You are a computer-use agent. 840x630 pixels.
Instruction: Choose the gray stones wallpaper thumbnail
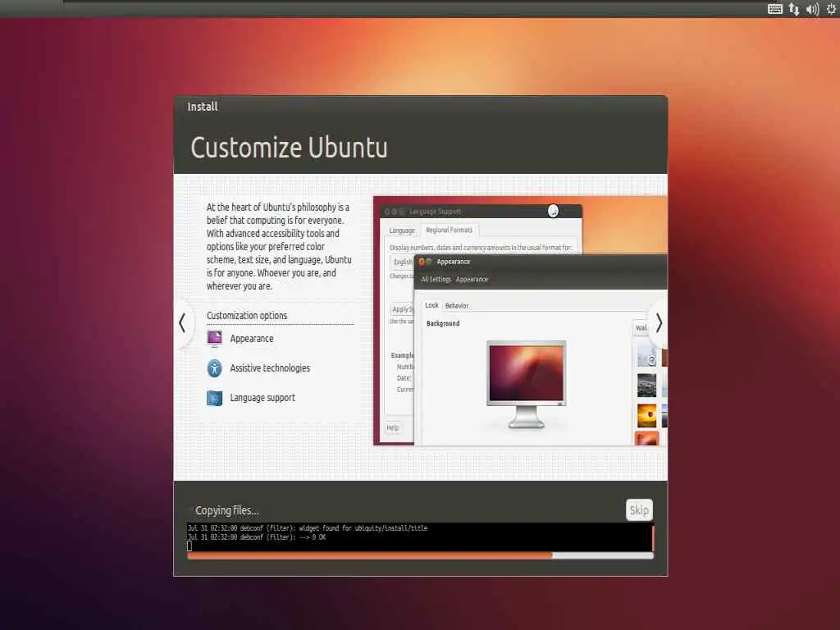(x=646, y=386)
